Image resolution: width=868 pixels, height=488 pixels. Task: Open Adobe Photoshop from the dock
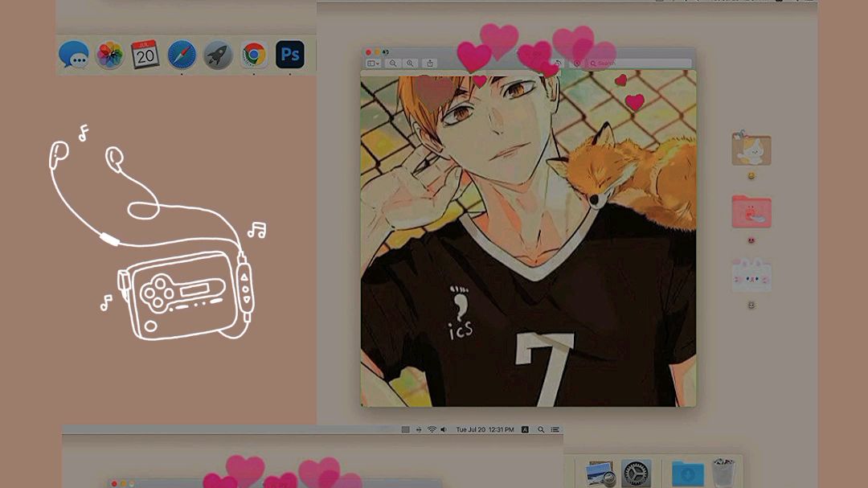(x=289, y=55)
